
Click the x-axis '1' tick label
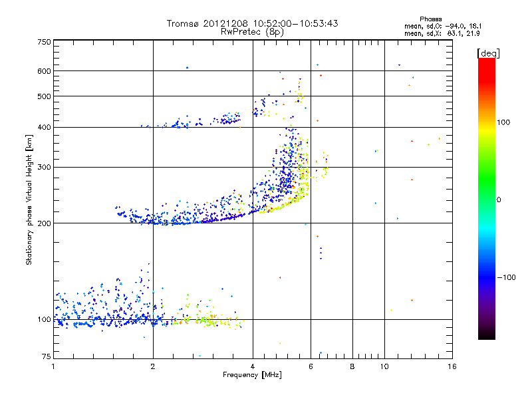point(53,366)
